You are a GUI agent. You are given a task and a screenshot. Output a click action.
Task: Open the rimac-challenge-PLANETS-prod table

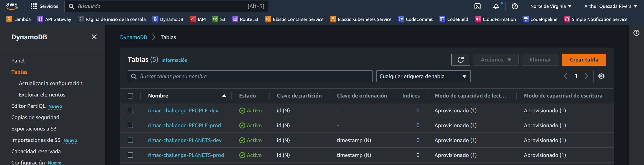[x=186, y=155]
